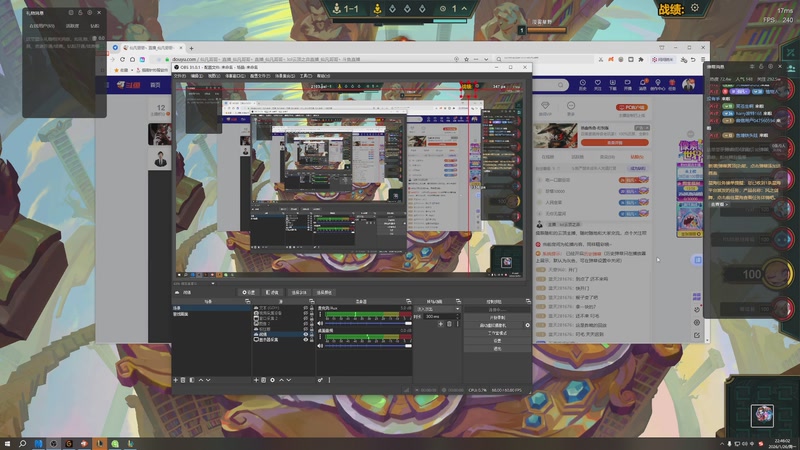This screenshot has height=450, width=800.
Task: Toggle visibility of 文本 (GDI+) source
Action: click(306, 308)
